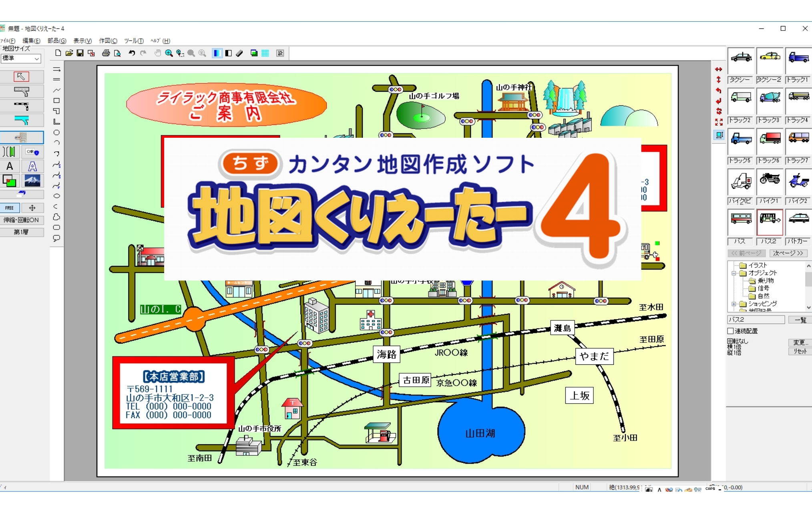Click the print preview icon
This screenshot has width=812, height=519.
(117, 53)
